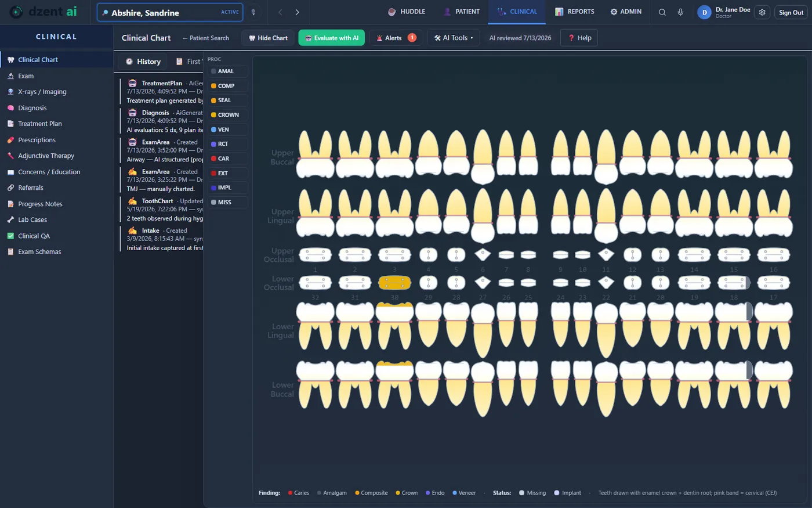This screenshot has width=812, height=508.
Task: Click lower occlusal tooth 18 icon
Action: click(x=734, y=283)
